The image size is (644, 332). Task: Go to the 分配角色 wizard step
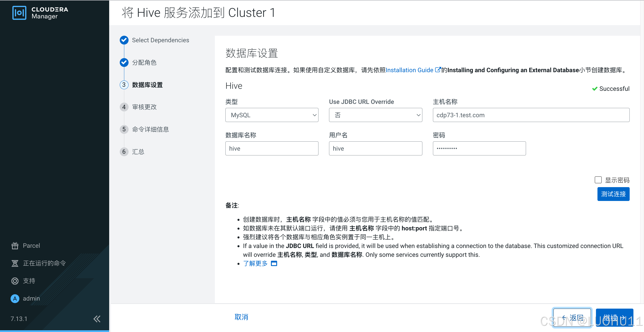tap(144, 62)
